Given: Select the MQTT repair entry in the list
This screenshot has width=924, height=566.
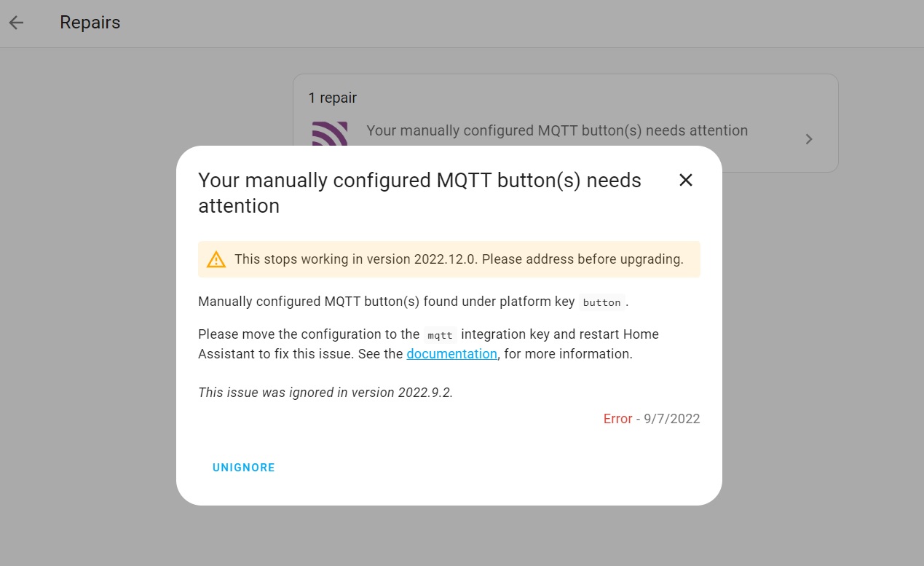Looking at the screenshot, I should (556, 131).
